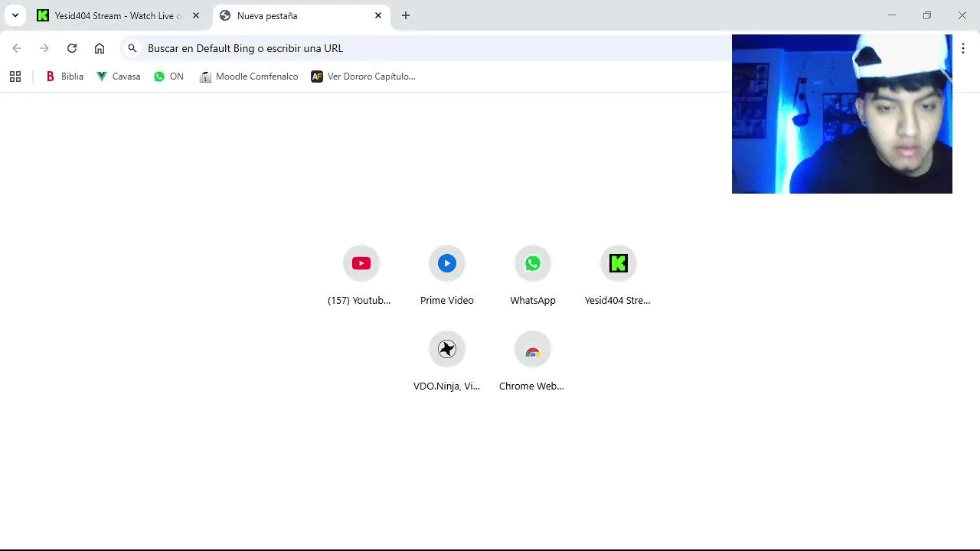Reload the current page
980x551 pixels.
72,48
